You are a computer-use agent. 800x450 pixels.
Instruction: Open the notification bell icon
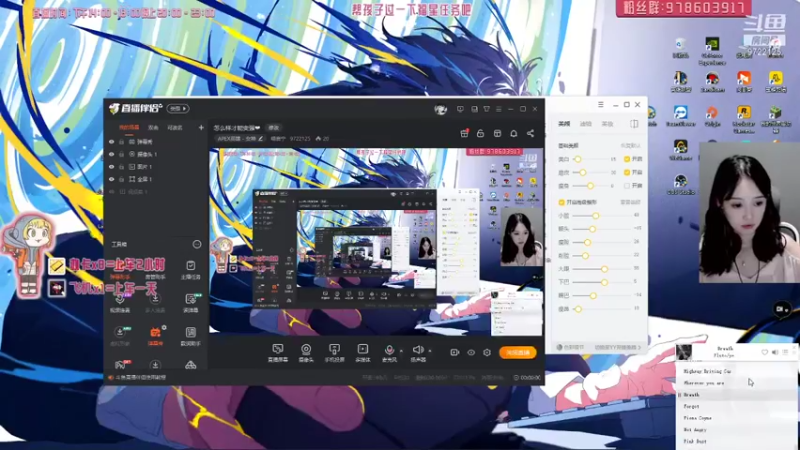pos(514,133)
